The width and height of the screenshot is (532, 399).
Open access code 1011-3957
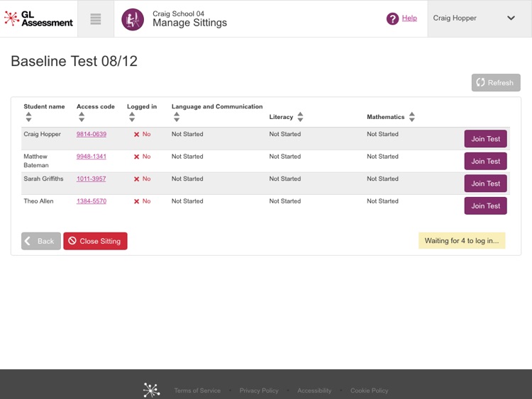click(x=92, y=179)
